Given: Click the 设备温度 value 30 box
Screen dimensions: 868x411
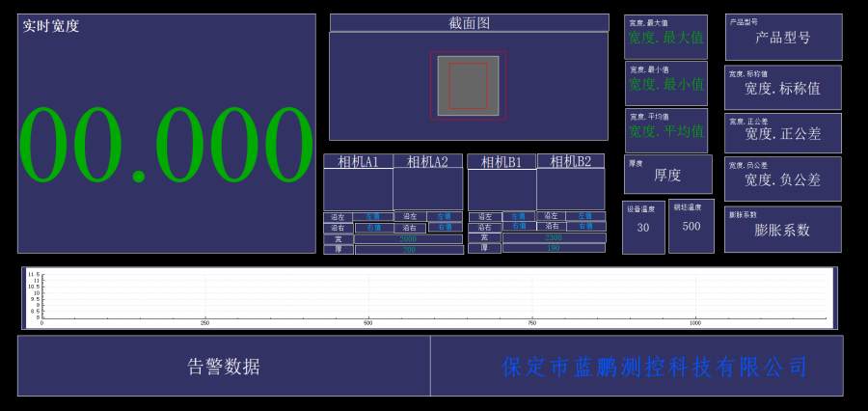Looking at the screenshot, I should coord(643,228).
